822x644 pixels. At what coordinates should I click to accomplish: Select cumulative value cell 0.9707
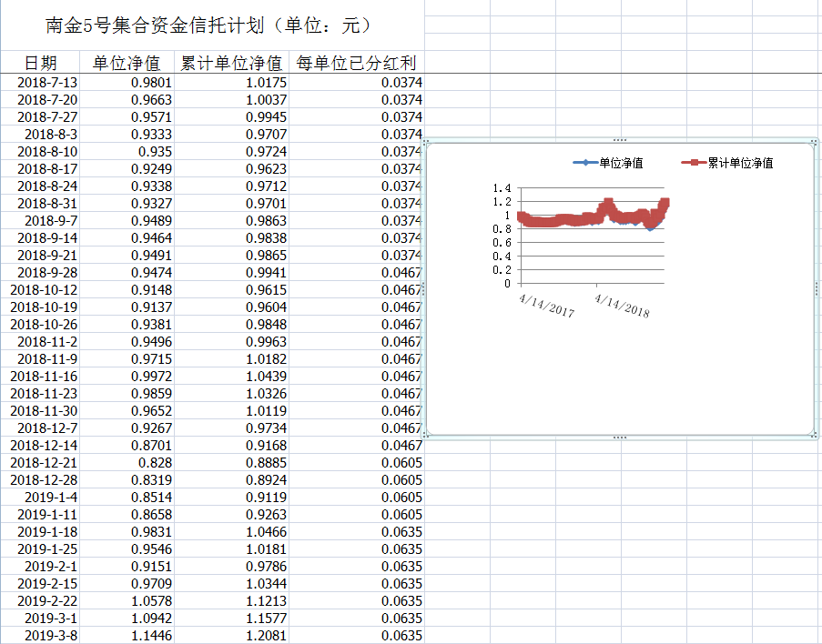coord(232,134)
